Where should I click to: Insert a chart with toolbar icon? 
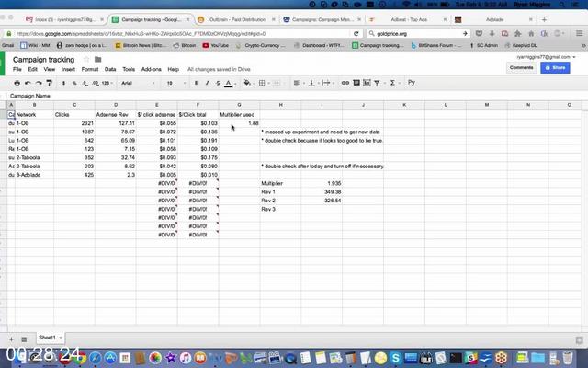[x=367, y=83]
